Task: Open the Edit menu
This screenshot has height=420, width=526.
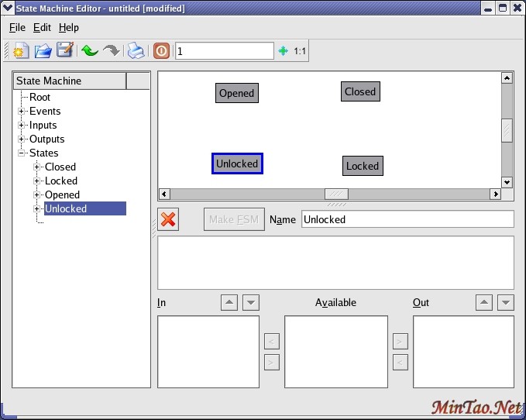Action: (x=42, y=27)
